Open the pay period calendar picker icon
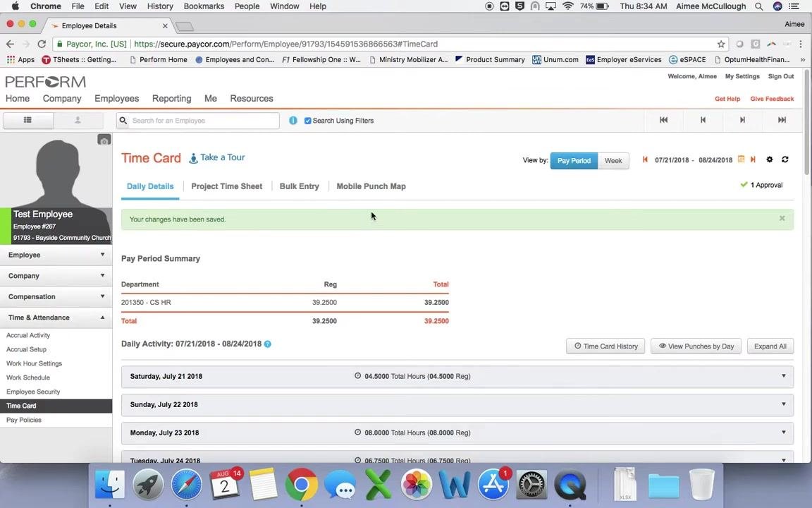 click(x=741, y=159)
